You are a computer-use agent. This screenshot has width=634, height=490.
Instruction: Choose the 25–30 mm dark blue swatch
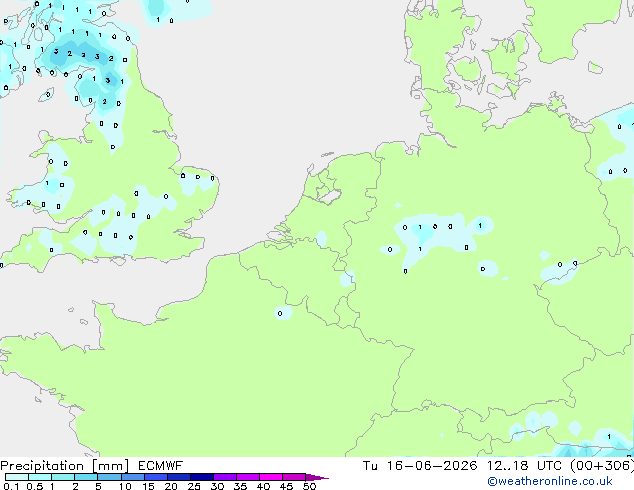click(x=201, y=477)
